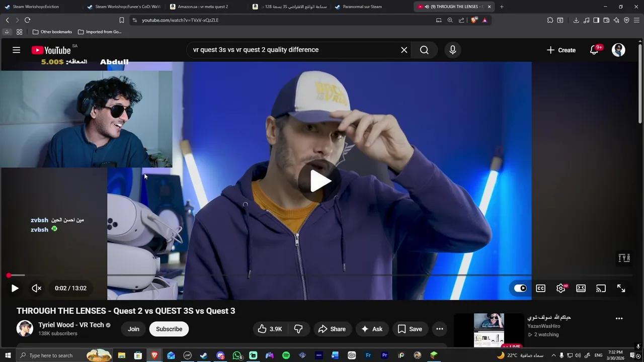Open the Create button
The height and width of the screenshot is (362, 644).
point(561,50)
